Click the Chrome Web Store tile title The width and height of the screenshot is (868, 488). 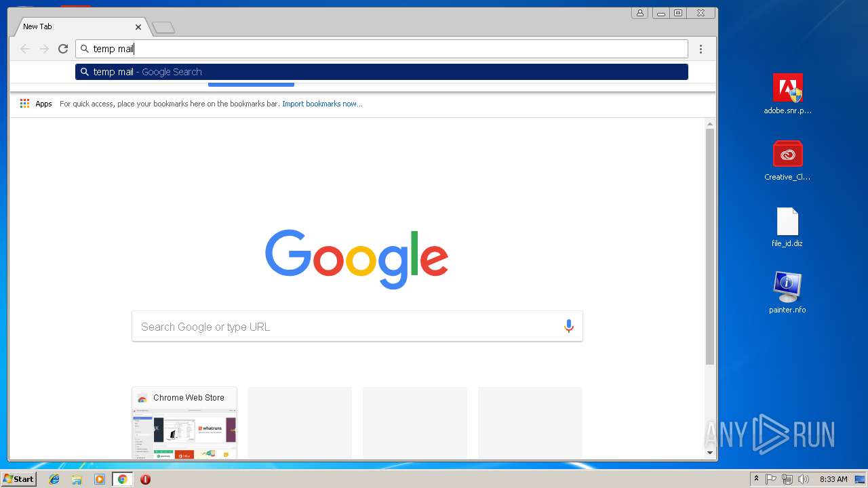click(x=189, y=398)
